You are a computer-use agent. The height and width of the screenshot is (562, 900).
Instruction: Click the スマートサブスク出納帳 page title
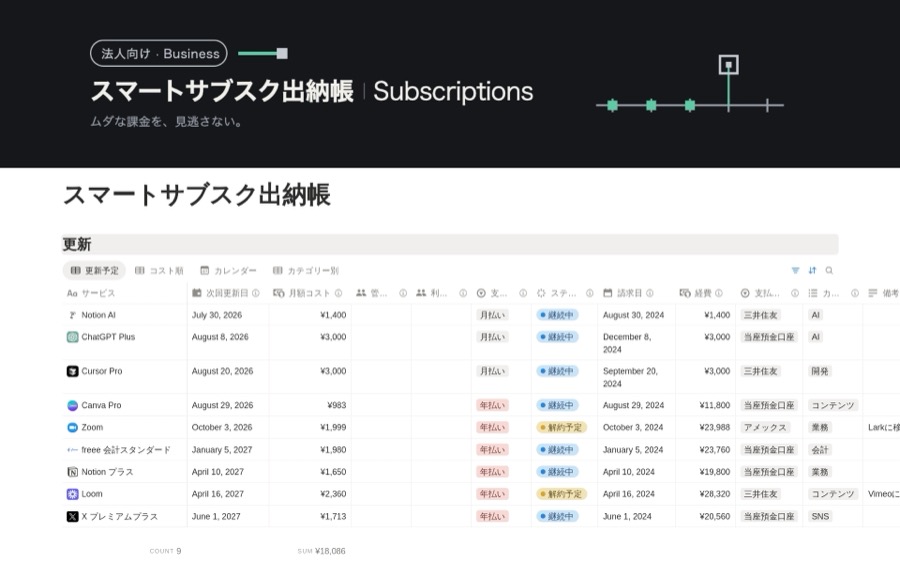tap(196, 195)
